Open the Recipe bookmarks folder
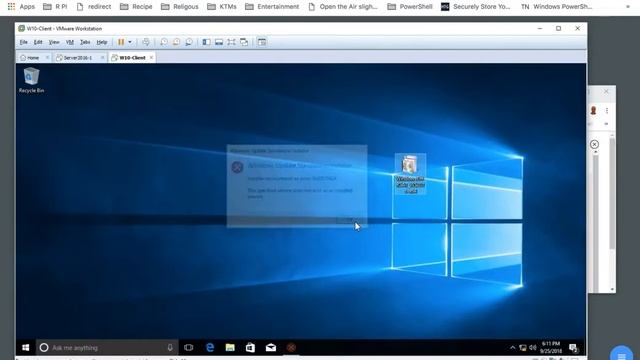Viewport: 640px width, 360px height. point(136,7)
